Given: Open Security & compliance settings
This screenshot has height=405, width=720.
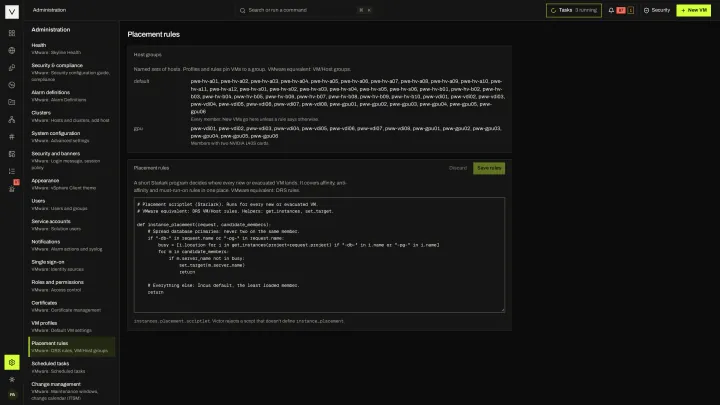Looking at the screenshot, I should 71,72.
